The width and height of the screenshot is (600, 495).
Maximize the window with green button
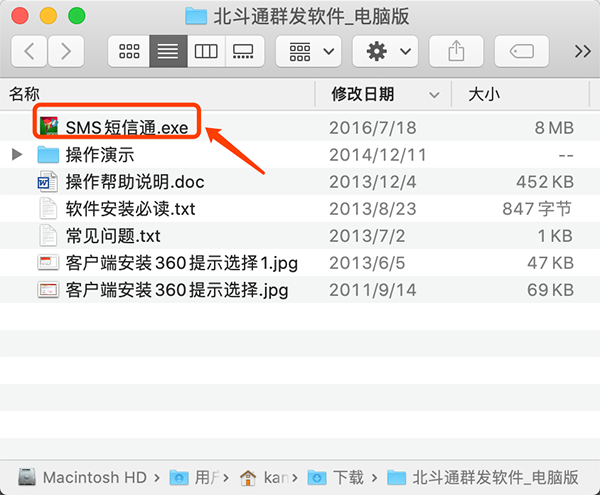coord(77,16)
